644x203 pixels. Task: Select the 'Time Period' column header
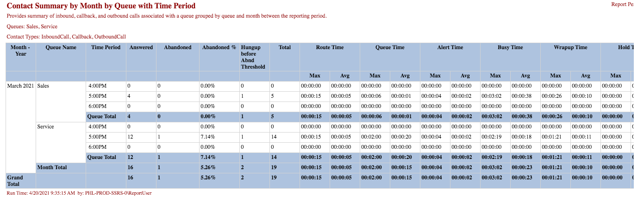tap(106, 47)
